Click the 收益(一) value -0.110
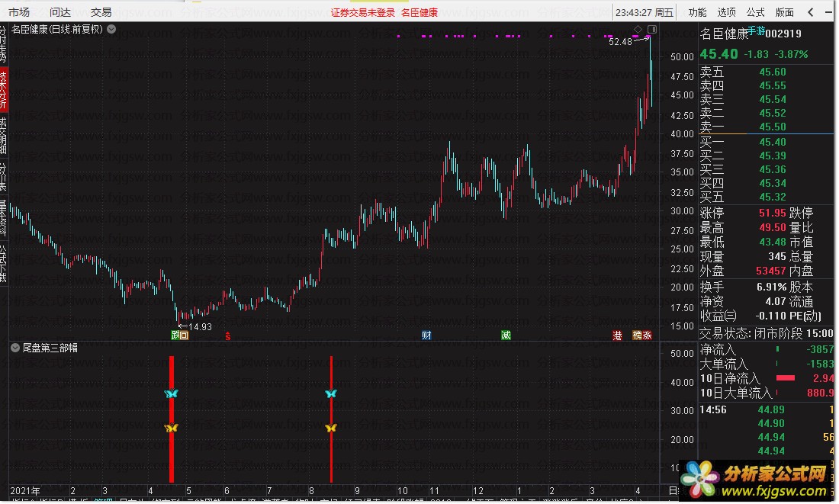The height and width of the screenshot is (504, 839). 772,316
